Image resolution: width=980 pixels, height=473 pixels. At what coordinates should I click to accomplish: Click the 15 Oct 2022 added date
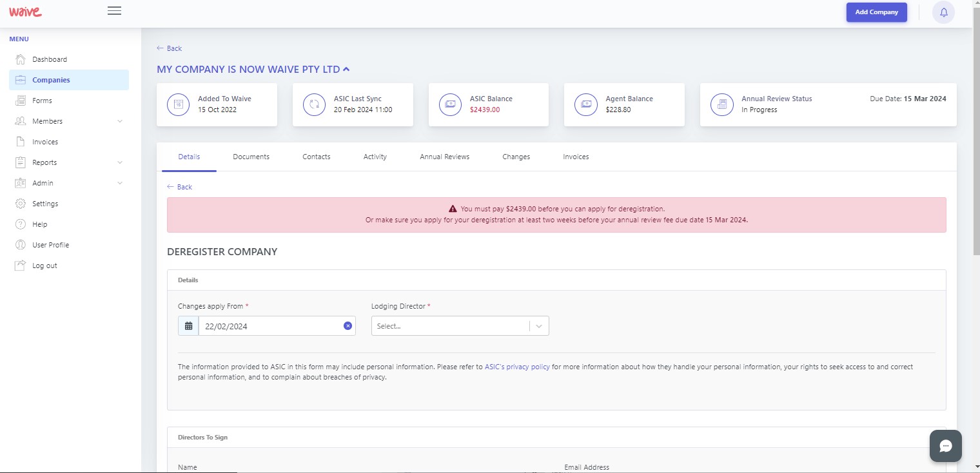point(217,110)
